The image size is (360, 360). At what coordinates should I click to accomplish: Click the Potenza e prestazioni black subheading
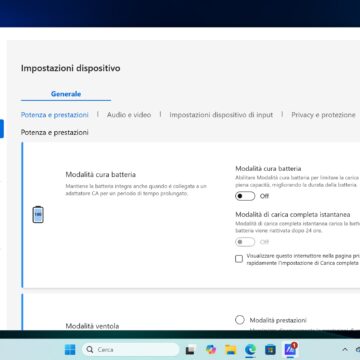coord(55,132)
